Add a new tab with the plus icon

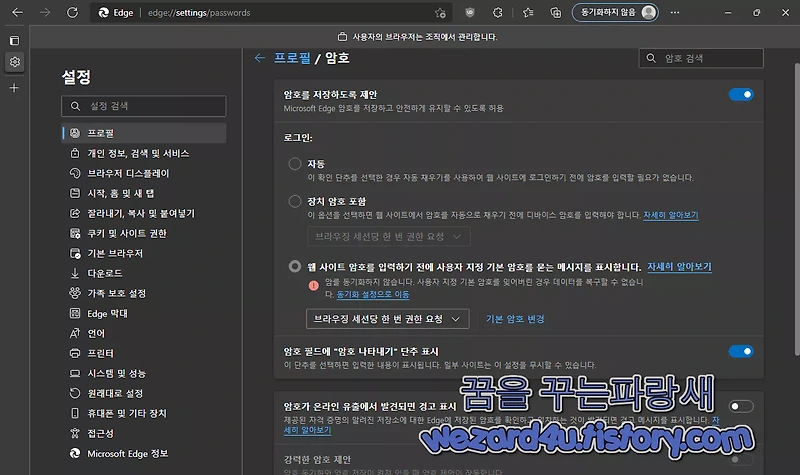(x=14, y=88)
